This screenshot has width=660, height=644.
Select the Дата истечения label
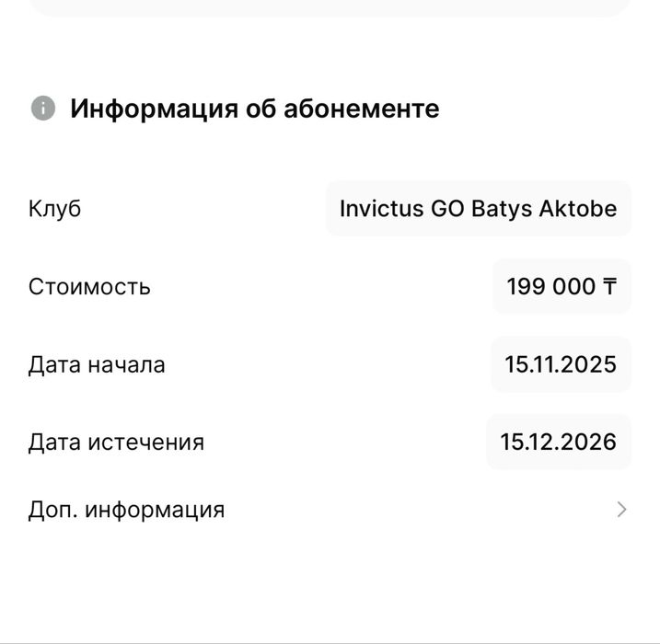tap(116, 442)
